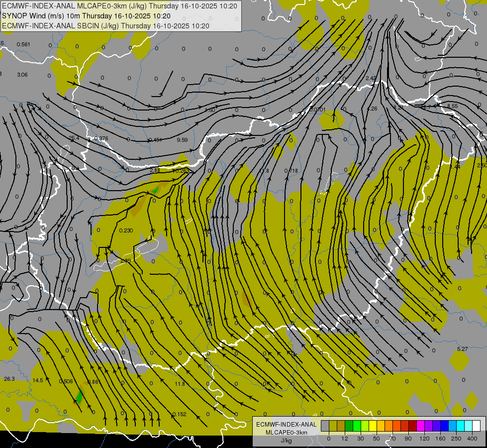This screenshot has width=487, height=448.
Task: Click legend scale value 90
Action: pos(408,439)
